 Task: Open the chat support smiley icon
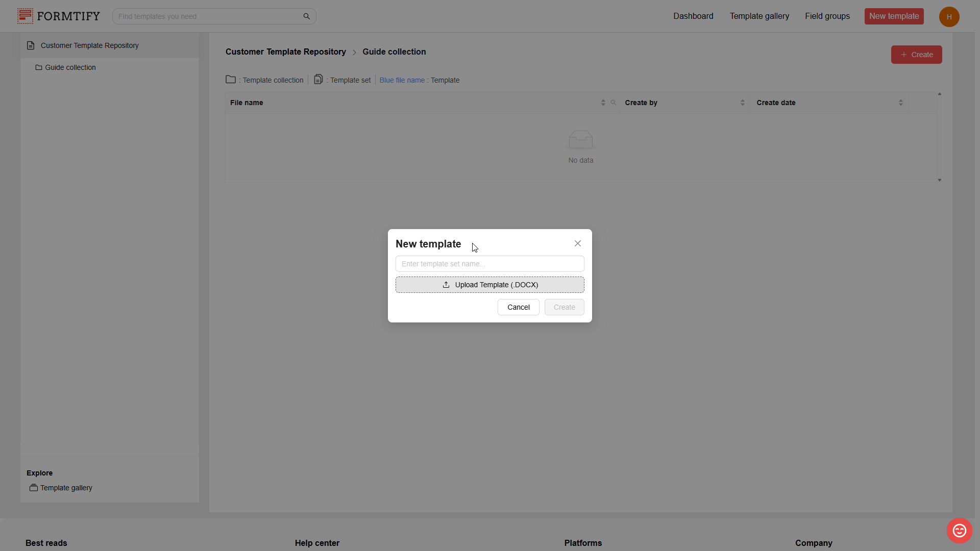[959, 531]
